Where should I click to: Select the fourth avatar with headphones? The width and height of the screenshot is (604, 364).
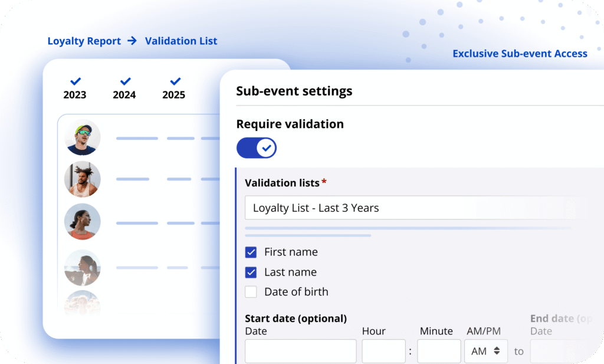[83, 267]
